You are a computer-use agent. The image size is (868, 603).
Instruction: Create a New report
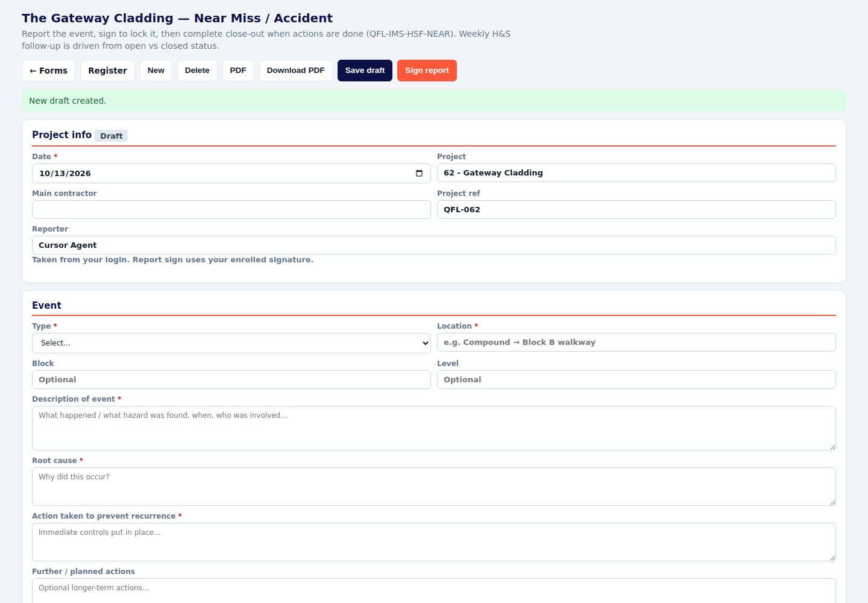[x=156, y=71]
